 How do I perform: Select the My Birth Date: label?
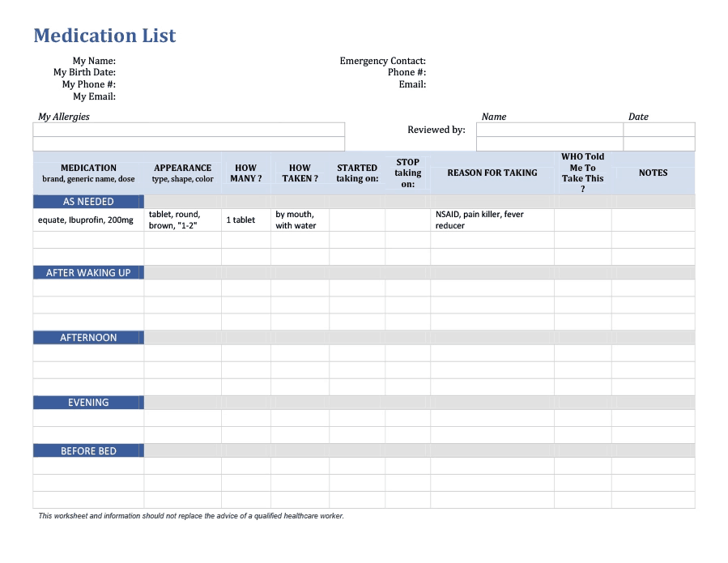click(84, 72)
